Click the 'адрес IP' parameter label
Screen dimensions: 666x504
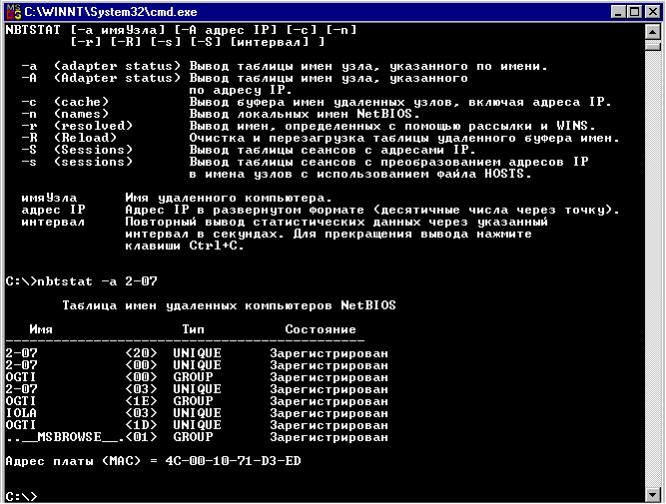point(54,210)
